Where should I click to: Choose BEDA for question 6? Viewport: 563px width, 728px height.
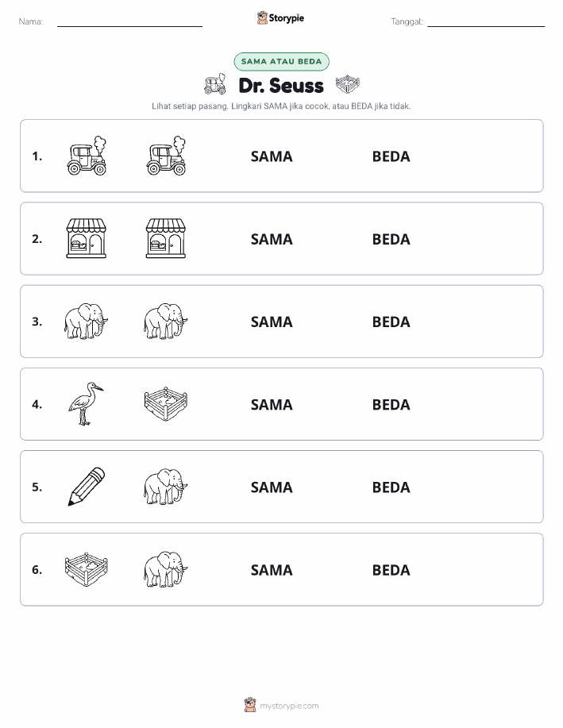pos(391,570)
